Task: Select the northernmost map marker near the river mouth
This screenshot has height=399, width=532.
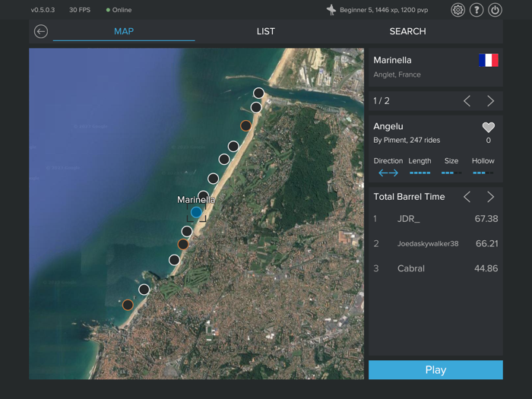Action: click(258, 93)
